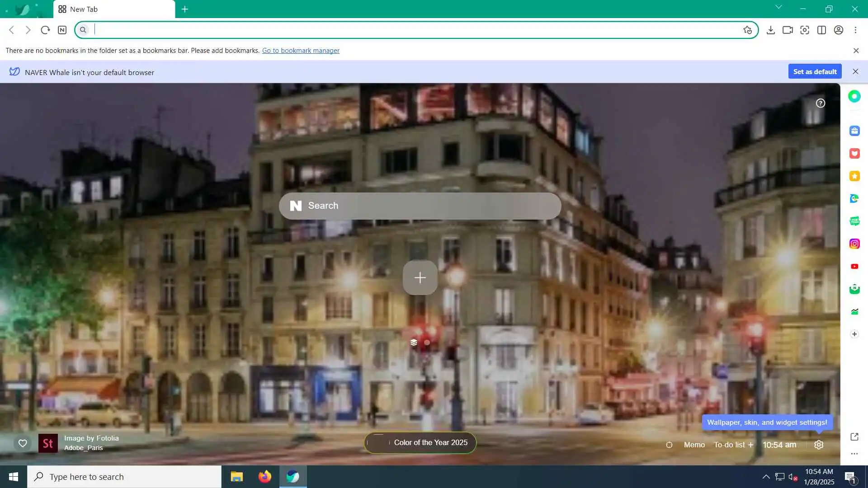Viewport: 868px width, 488px height.
Task: Open Webtoon icon in the sidebar
Action: (854, 221)
